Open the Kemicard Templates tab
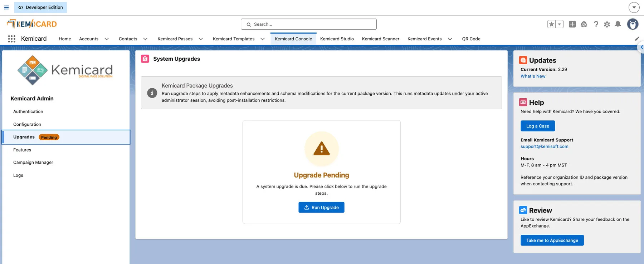Image resolution: width=644 pixels, height=264 pixels. click(234, 39)
